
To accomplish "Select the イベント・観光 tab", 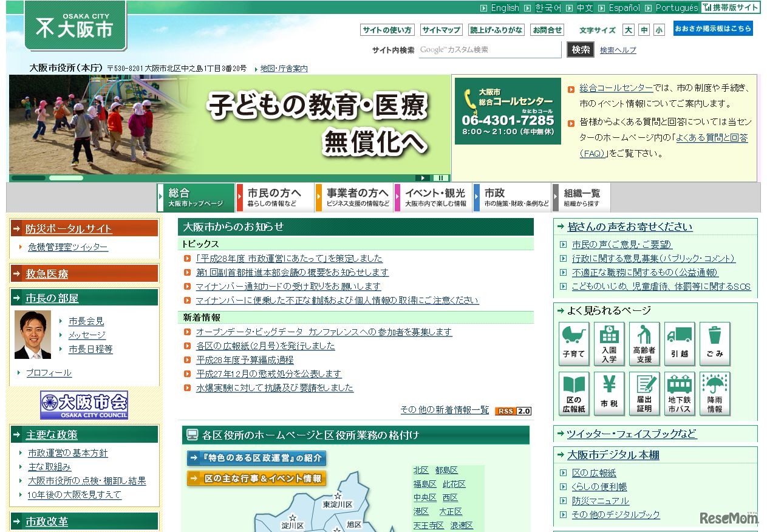I will pos(433,197).
